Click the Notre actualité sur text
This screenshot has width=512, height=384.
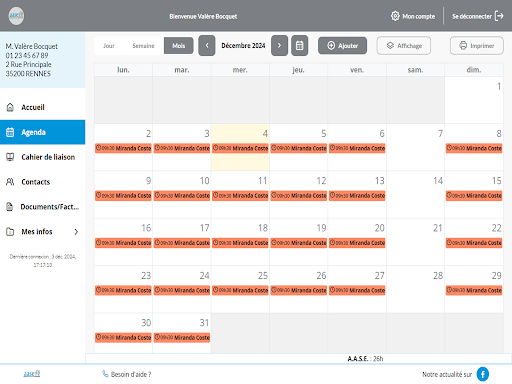447,374
